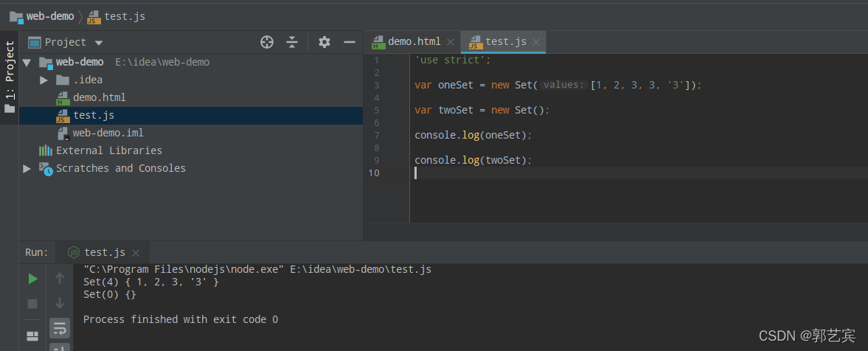Hide the Project panel with minus icon

pyautogui.click(x=350, y=42)
